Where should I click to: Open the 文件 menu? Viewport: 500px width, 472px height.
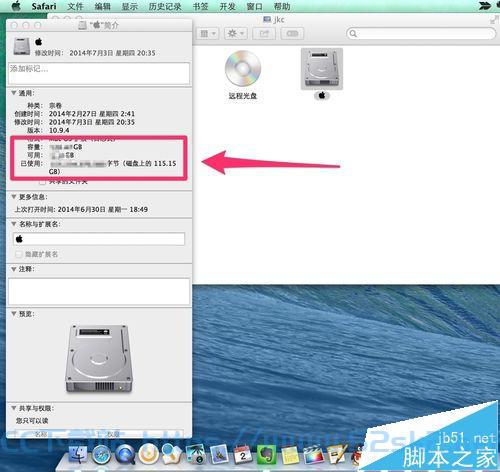pyautogui.click(x=75, y=6)
